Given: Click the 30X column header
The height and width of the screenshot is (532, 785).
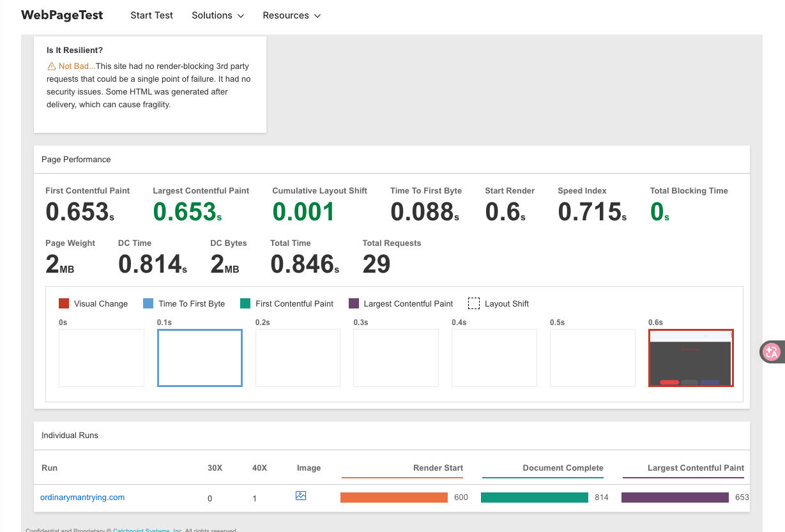Looking at the screenshot, I should (215, 468).
